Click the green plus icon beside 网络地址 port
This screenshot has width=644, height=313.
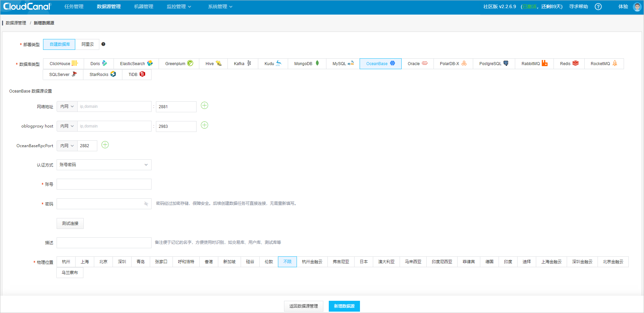click(x=204, y=105)
